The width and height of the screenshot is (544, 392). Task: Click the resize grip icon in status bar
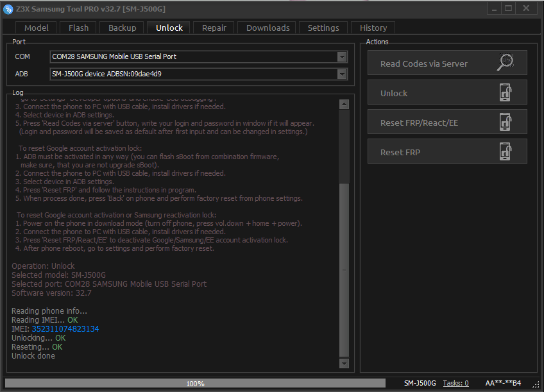[536, 384]
